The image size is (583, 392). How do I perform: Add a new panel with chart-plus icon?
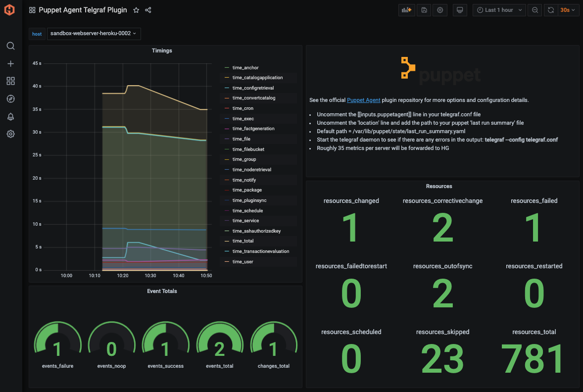point(406,10)
